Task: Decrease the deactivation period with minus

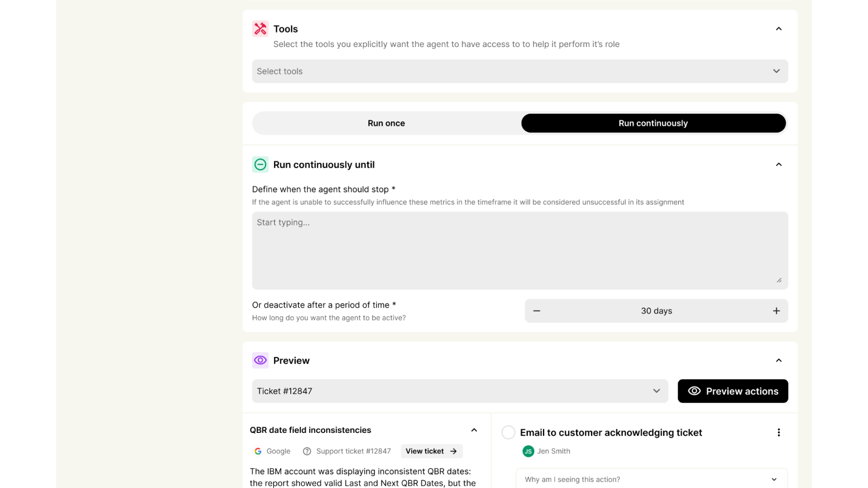Action: (537, 311)
